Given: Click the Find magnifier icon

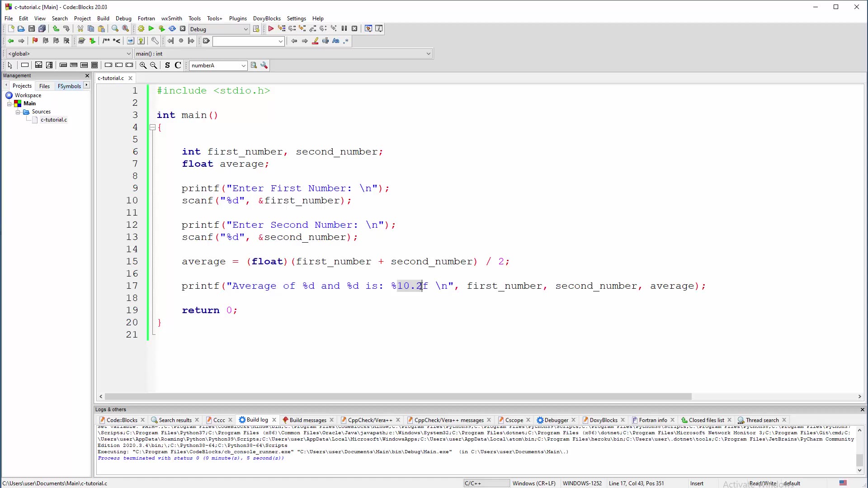Looking at the screenshot, I should (x=115, y=28).
